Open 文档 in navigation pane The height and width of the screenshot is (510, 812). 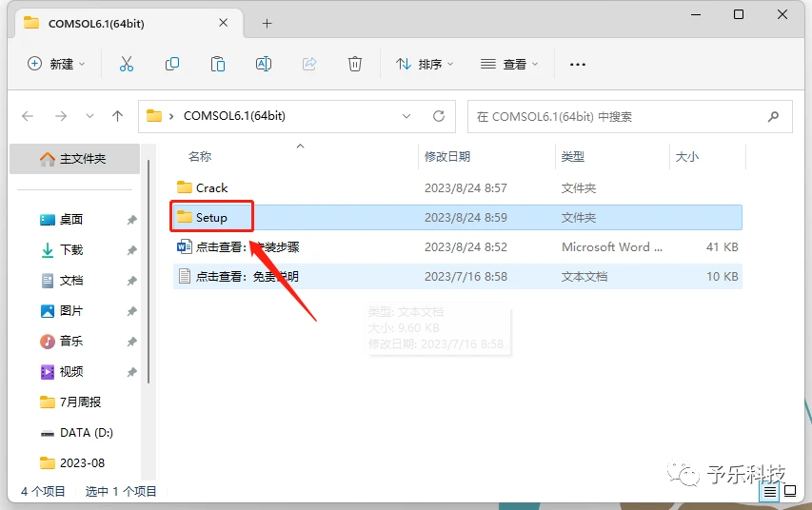(x=71, y=281)
